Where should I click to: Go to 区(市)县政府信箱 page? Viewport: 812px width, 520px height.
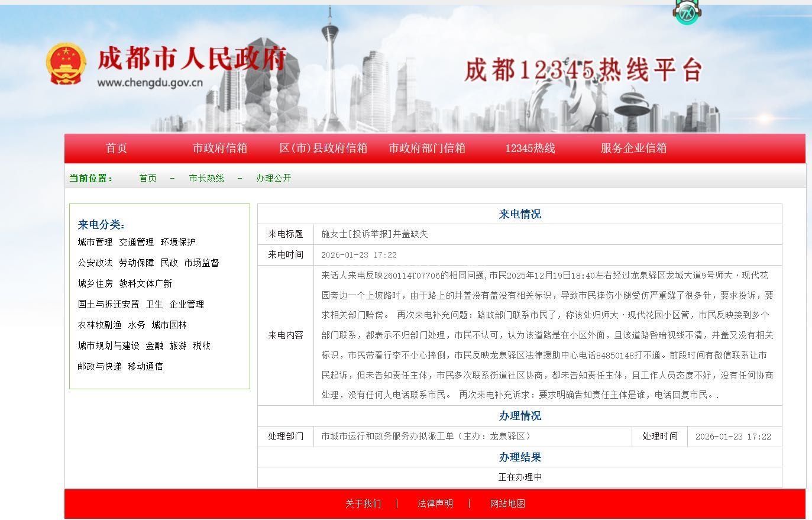(323, 148)
